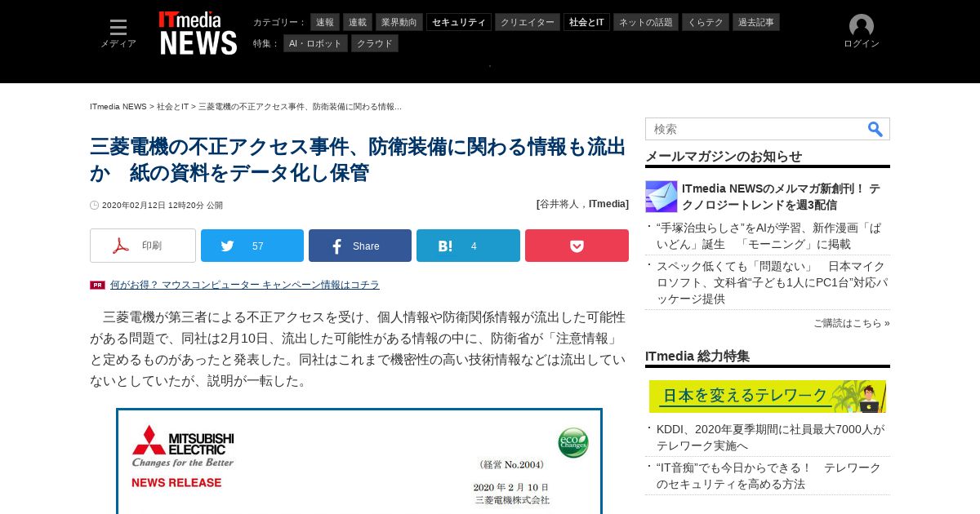Open 過去記事 archive
980x514 pixels.
(756, 22)
